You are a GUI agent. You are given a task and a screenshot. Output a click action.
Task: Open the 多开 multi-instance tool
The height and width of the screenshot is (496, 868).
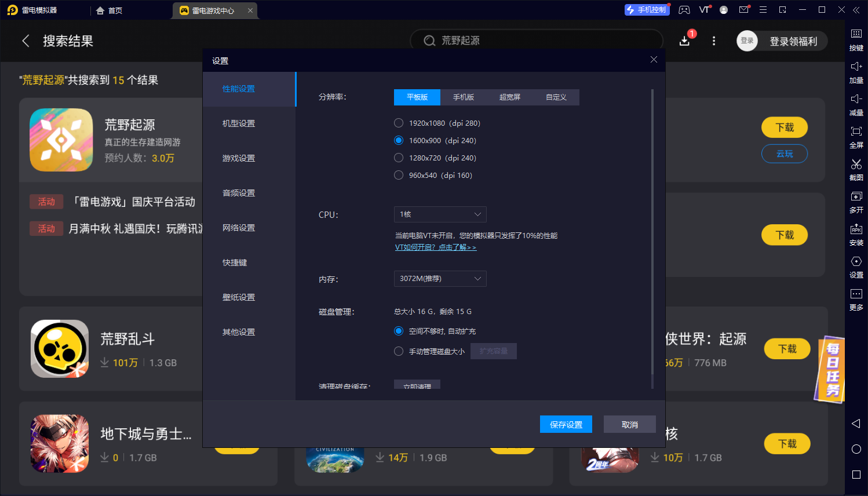856,196
